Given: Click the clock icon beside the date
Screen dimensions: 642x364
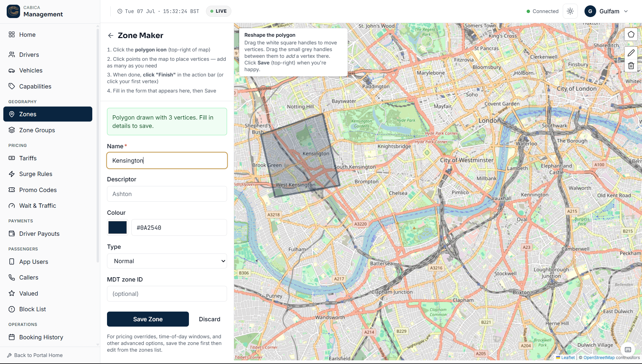Looking at the screenshot, I should click(x=120, y=11).
